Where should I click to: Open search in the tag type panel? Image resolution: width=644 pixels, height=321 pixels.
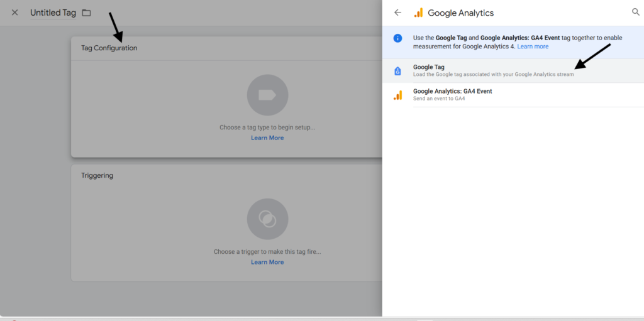pos(635,13)
